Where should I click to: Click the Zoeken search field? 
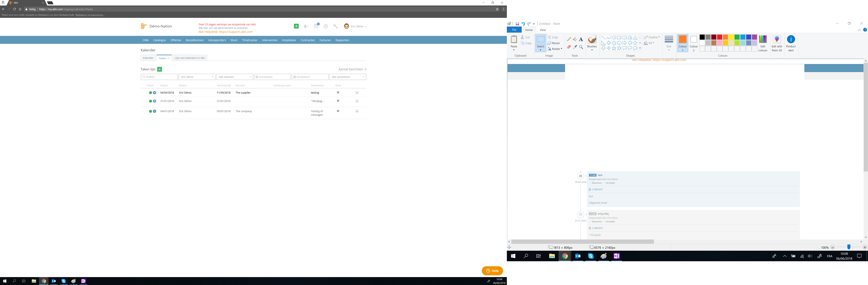[159, 77]
